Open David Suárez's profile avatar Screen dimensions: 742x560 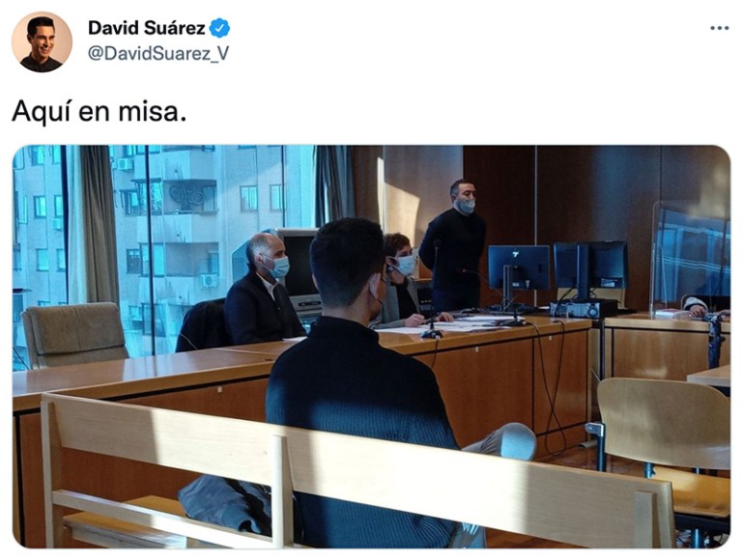[42, 42]
